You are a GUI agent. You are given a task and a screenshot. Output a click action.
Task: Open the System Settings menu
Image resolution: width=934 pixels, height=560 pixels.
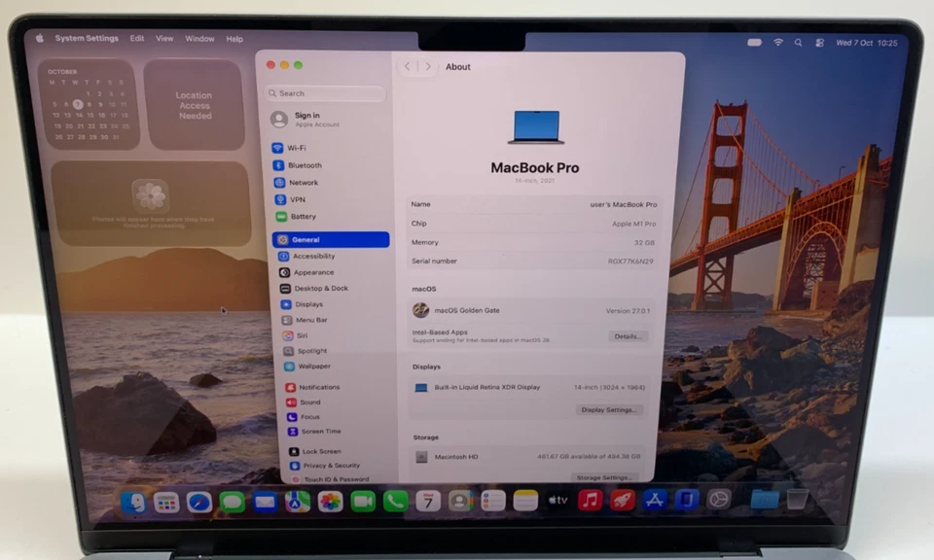[87, 38]
